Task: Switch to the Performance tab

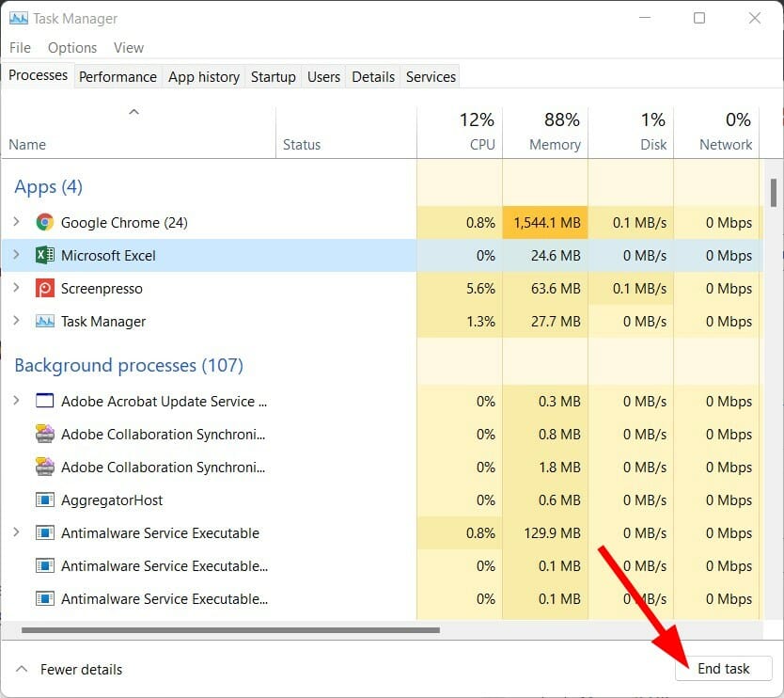Action: coord(118,76)
